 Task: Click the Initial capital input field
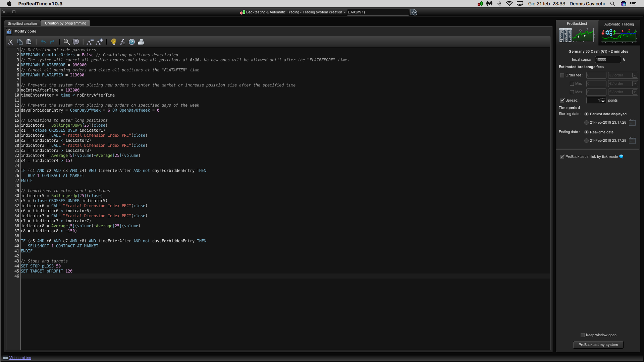(x=607, y=59)
